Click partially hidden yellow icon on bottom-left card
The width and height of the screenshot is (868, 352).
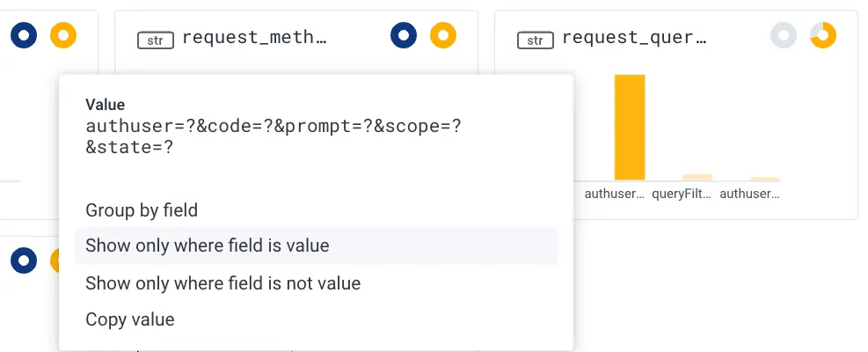pyautogui.click(x=55, y=260)
